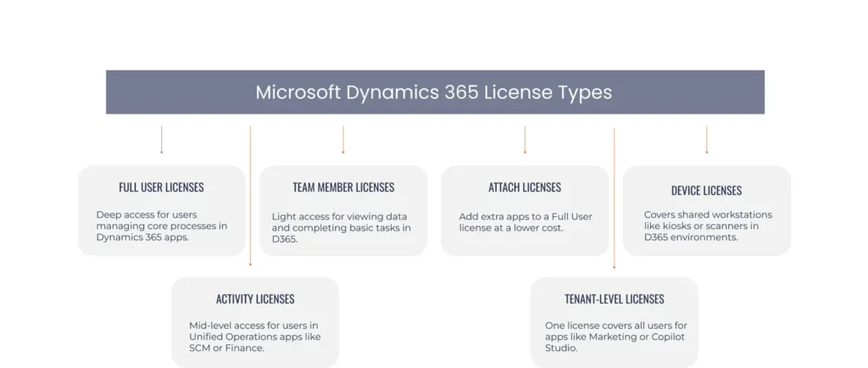Screen dimensions: 868x368
Task: Click the arrow above Attach Licenses card
Action: [525, 140]
